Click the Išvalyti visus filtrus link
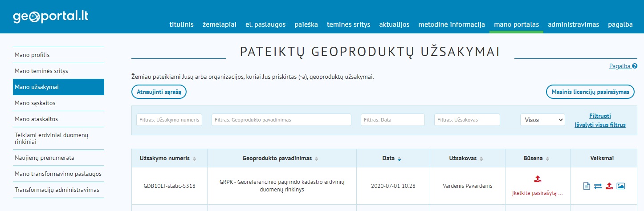Screen dimensions: 644x211 (x=600, y=125)
